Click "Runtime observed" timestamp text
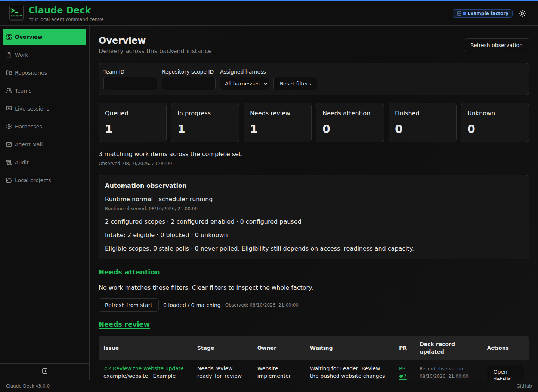Image resolution: width=538 pixels, height=392 pixels. tap(151, 209)
